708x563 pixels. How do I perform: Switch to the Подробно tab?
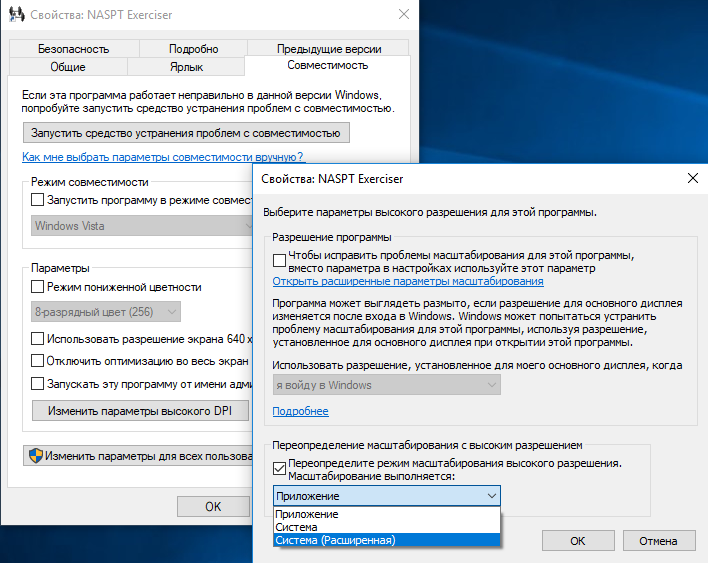(x=193, y=49)
